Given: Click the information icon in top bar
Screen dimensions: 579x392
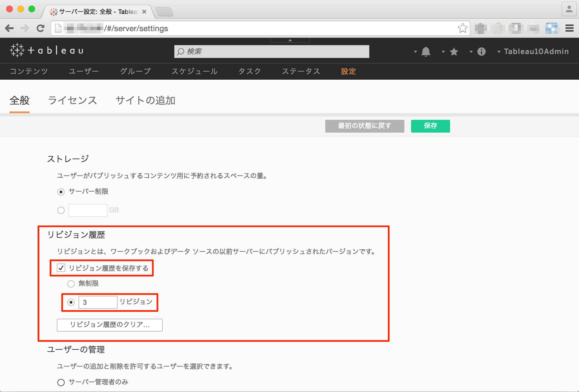Looking at the screenshot, I should coord(482,52).
